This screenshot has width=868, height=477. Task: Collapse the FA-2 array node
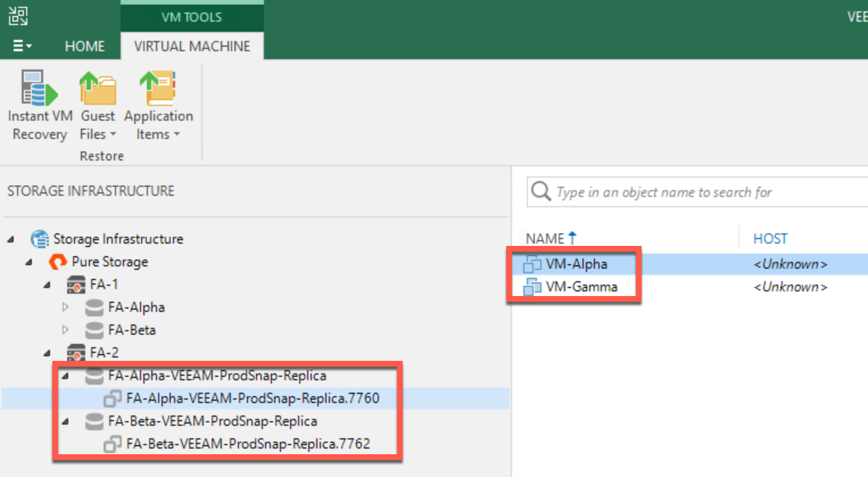coord(47,353)
